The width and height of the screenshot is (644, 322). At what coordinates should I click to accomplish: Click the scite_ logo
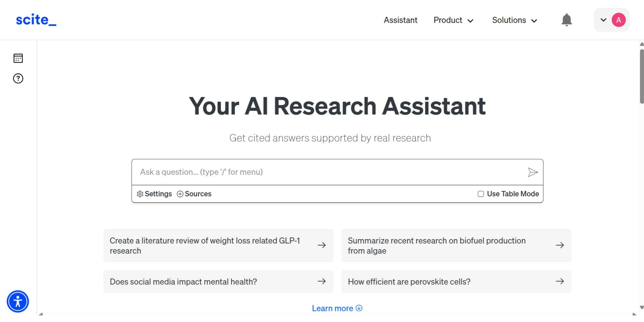point(36,20)
